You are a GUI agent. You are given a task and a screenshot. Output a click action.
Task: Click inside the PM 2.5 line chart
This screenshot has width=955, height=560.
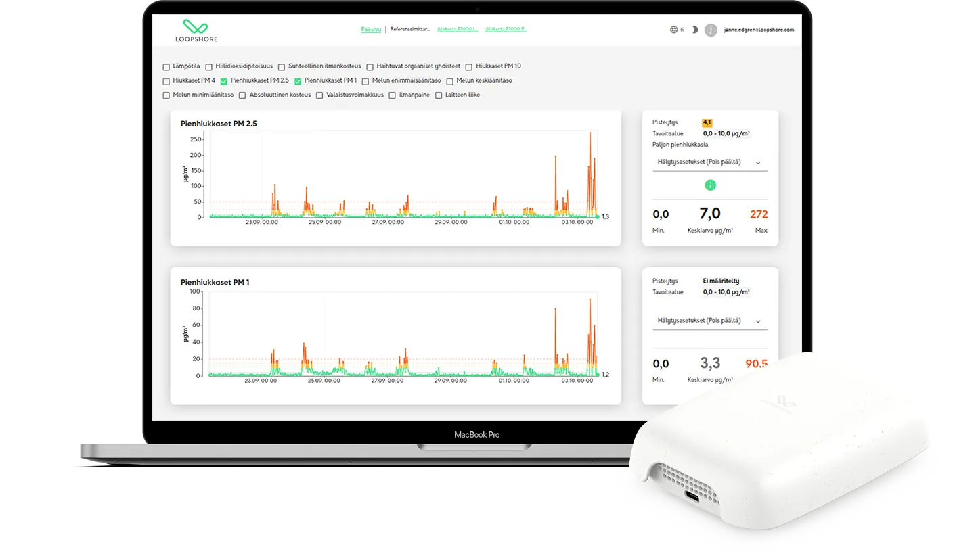coord(404,174)
